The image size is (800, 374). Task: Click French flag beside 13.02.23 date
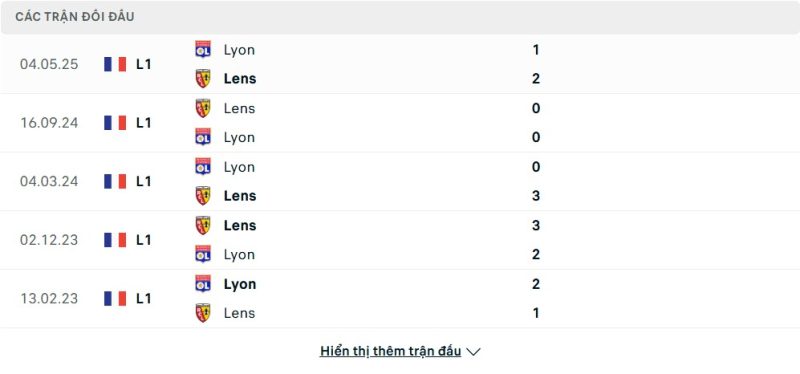click(x=115, y=298)
